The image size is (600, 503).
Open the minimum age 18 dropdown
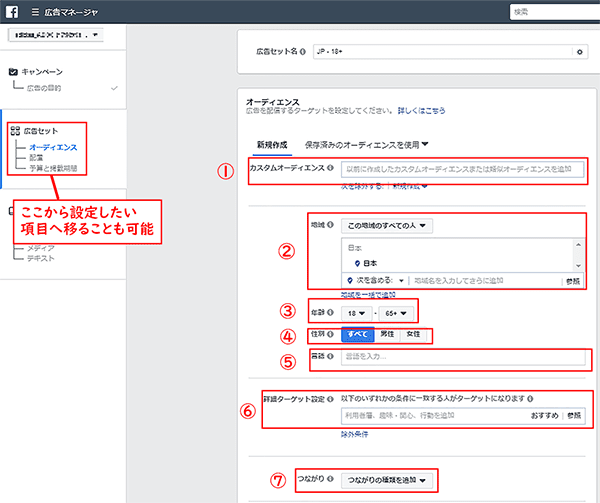(356, 313)
